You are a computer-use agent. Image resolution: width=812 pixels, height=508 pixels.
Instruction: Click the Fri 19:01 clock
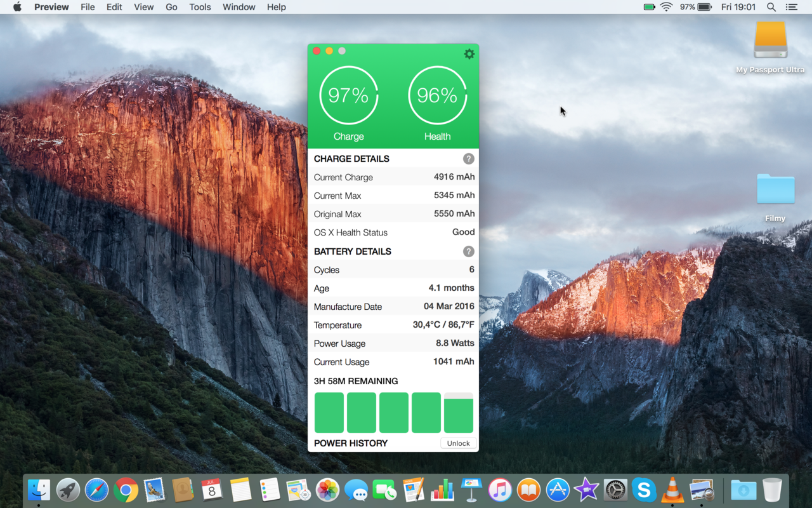pos(738,7)
